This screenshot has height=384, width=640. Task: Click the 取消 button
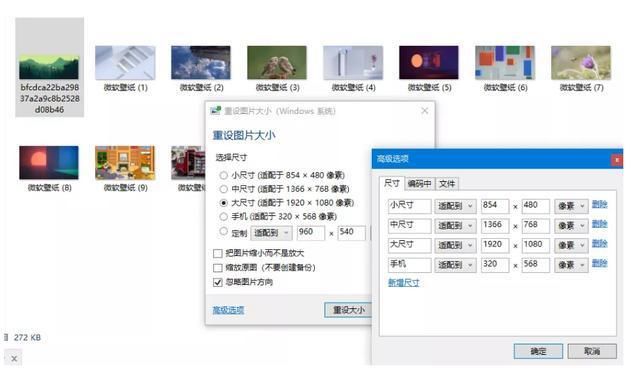(592, 351)
